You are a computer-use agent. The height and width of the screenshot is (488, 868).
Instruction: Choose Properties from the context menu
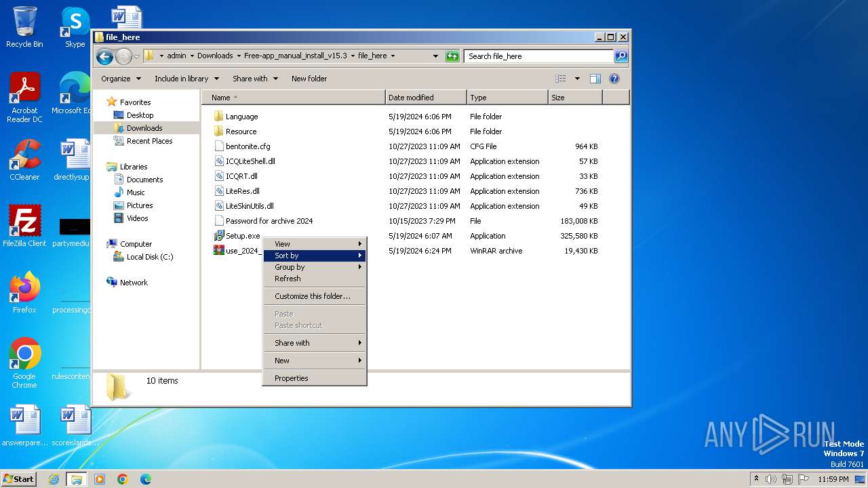pyautogui.click(x=315, y=378)
